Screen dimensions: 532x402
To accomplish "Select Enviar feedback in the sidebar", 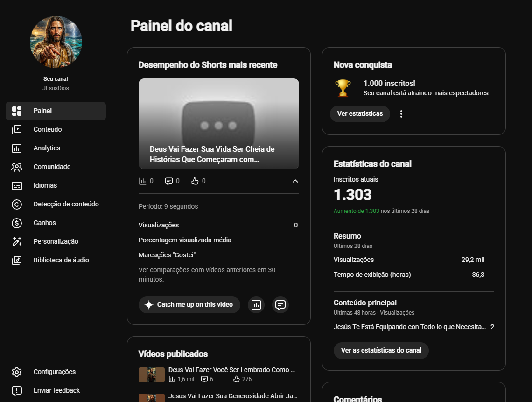I will pyautogui.click(x=56, y=390).
